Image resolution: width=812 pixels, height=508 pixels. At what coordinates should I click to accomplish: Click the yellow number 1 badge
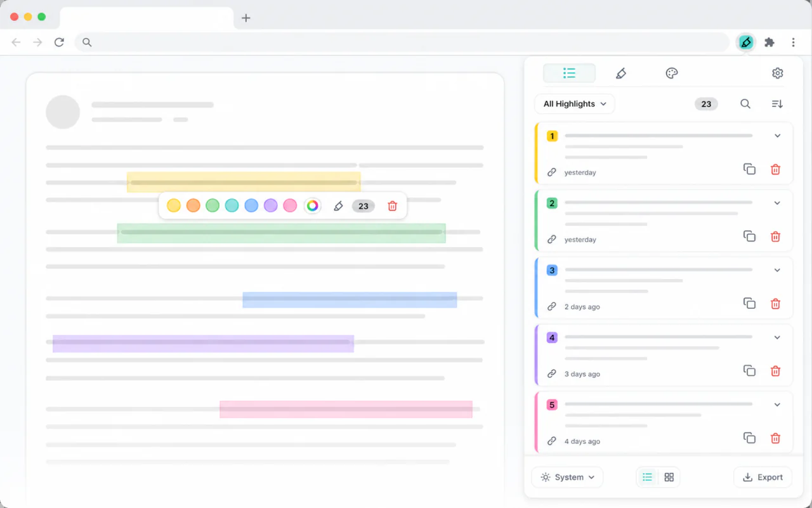point(552,136)
